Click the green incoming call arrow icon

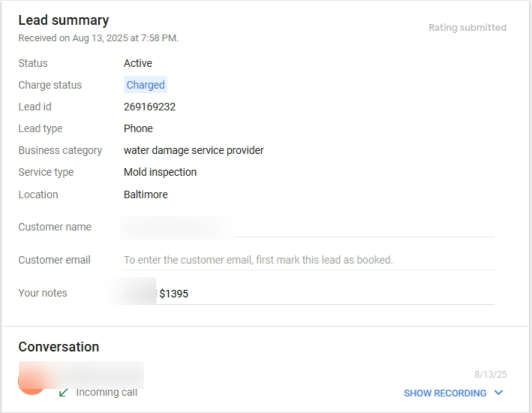(x=64, y=393)
